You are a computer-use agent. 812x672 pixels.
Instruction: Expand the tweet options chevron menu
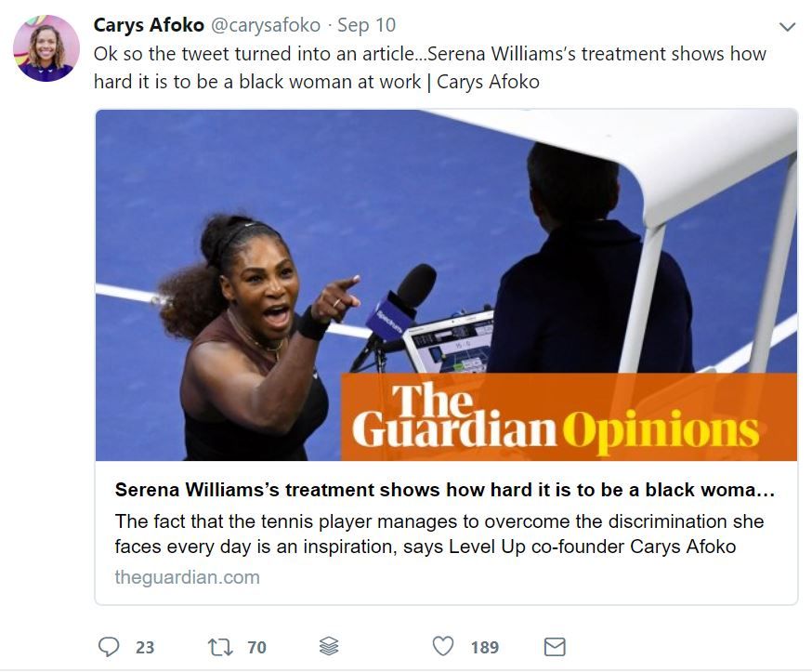coord(787,26)
